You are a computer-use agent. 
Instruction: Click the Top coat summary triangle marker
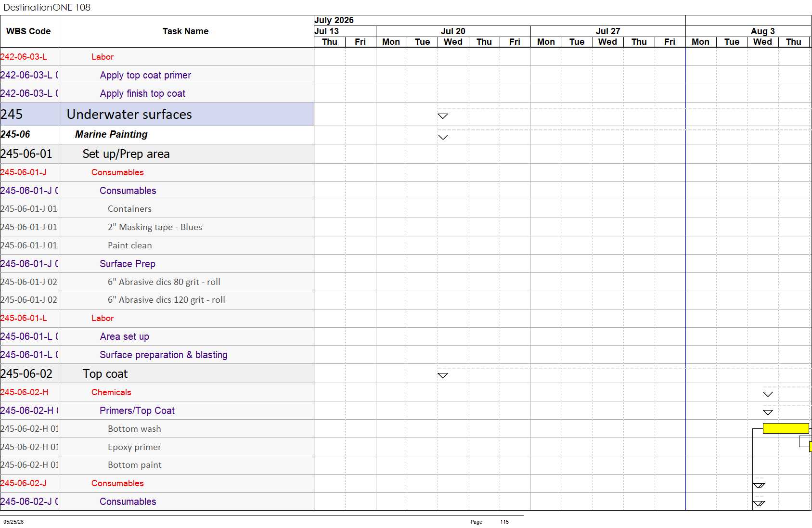[443, 375]
